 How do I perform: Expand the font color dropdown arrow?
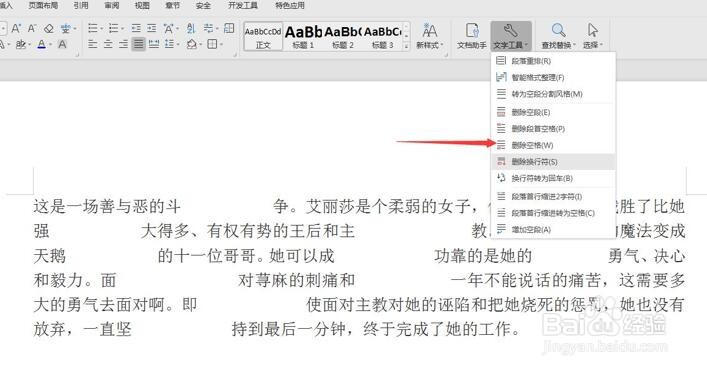click(x=50, y=45)
